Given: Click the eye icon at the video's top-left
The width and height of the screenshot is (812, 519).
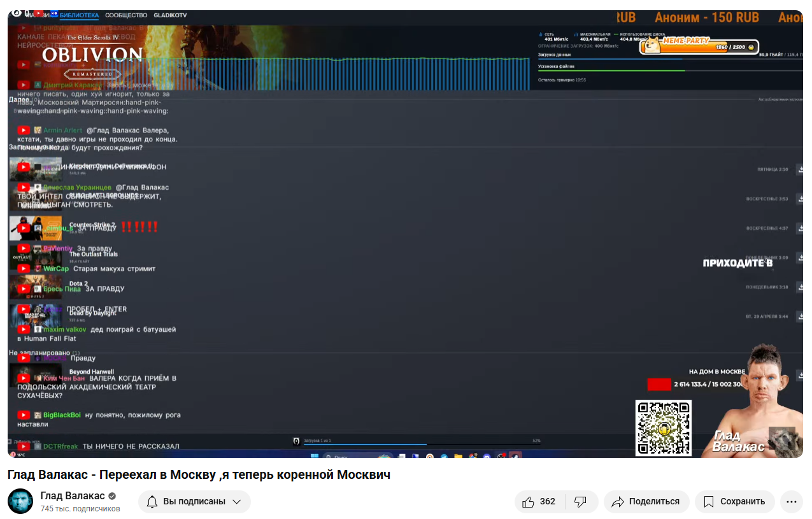Looking at the screenshot, I should click(17, 13).
